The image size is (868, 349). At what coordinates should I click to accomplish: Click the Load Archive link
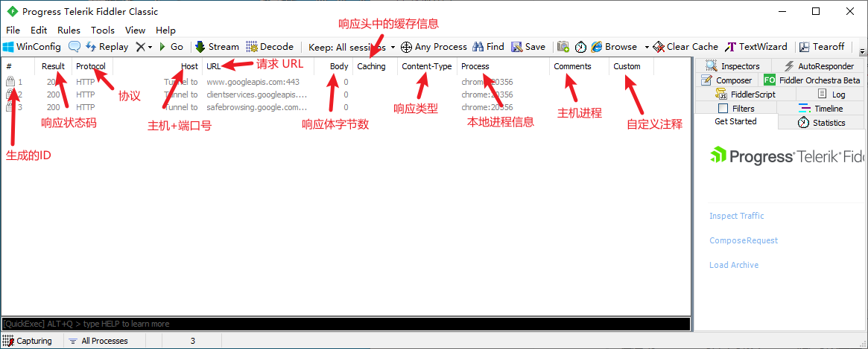[x=734, y=265]
